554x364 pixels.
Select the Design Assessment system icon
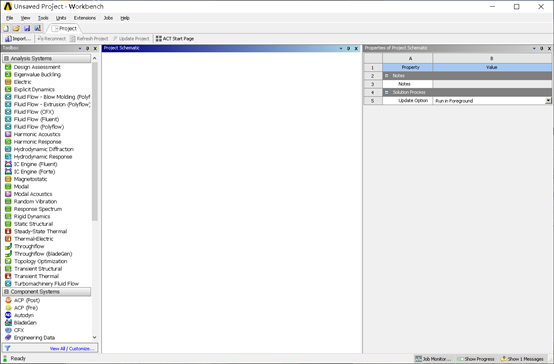[x=8, y=67]
